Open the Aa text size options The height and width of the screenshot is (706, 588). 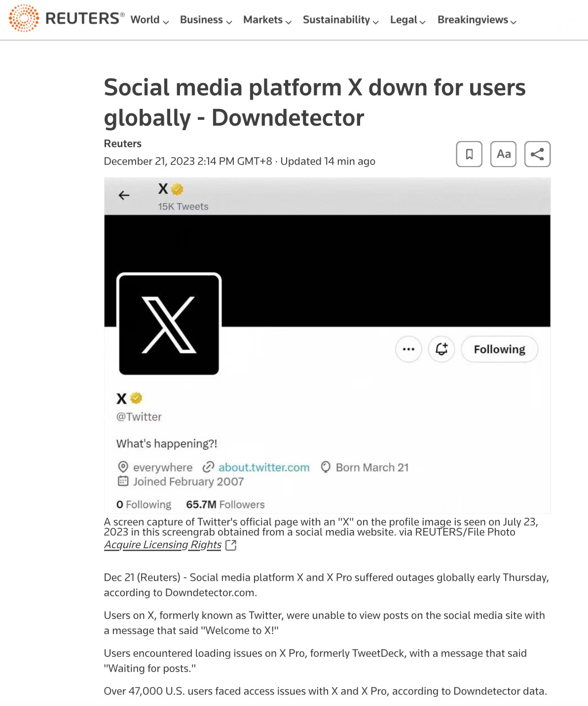pyautogui.click(x=503, y=154)
